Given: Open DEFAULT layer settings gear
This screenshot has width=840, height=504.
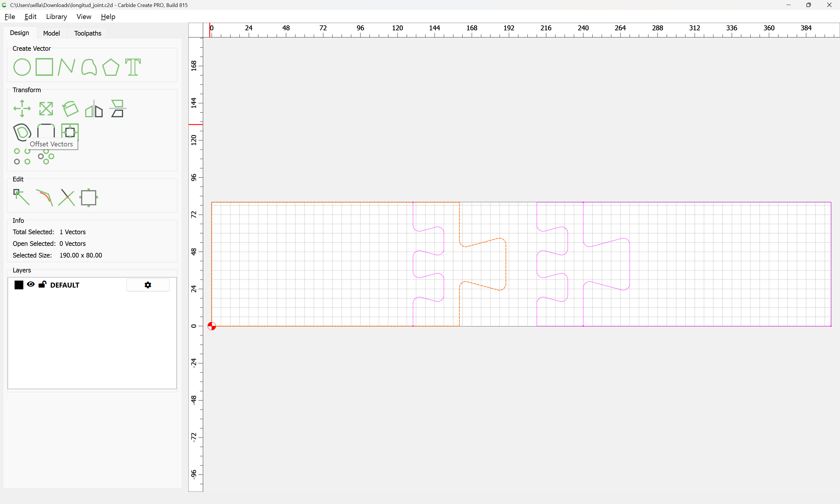Looking at the screenshot, I should pos(148,285).
